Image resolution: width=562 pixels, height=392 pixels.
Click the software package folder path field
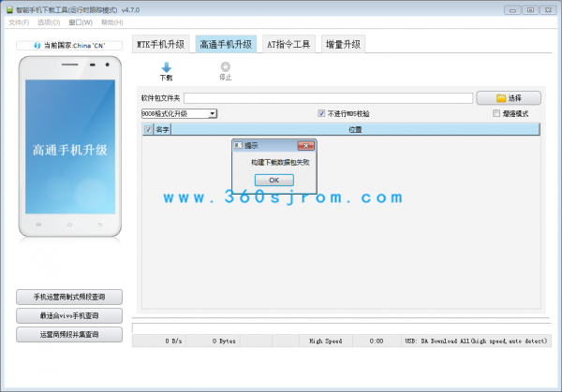(x=329, y=98)
